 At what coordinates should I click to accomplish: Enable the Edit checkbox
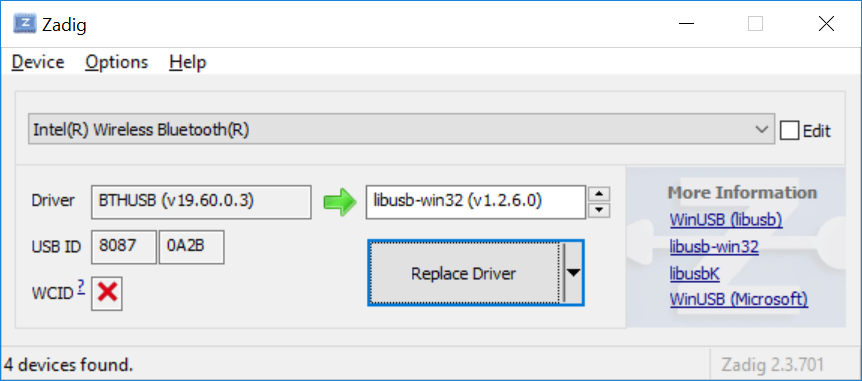[789, 130]
